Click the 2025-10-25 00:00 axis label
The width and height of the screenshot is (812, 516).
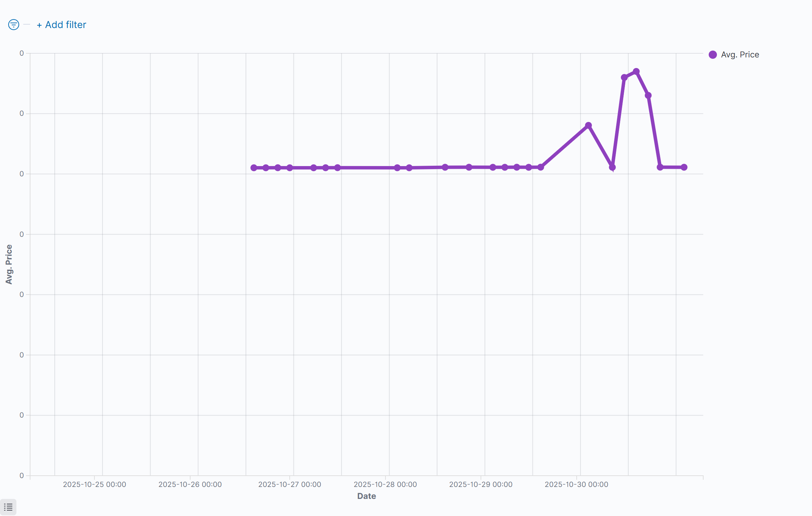click(94, 484)
